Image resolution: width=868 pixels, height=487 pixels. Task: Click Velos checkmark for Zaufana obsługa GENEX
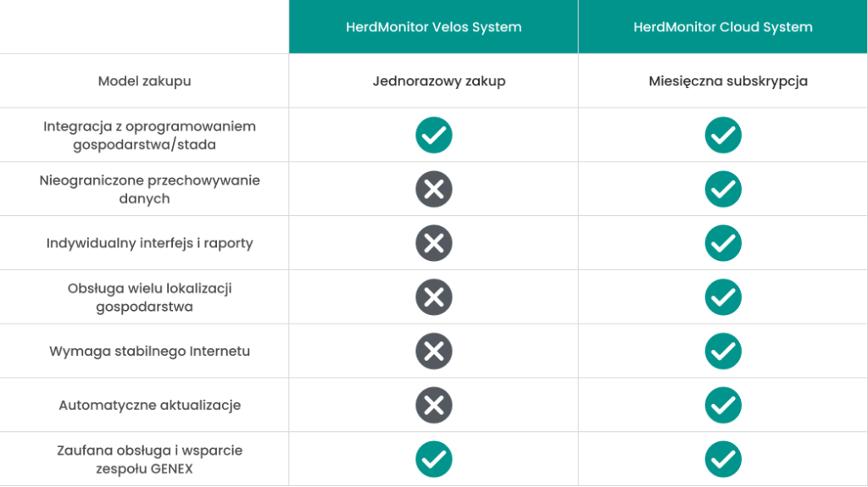pyautogui.click(x=433, y=459)
